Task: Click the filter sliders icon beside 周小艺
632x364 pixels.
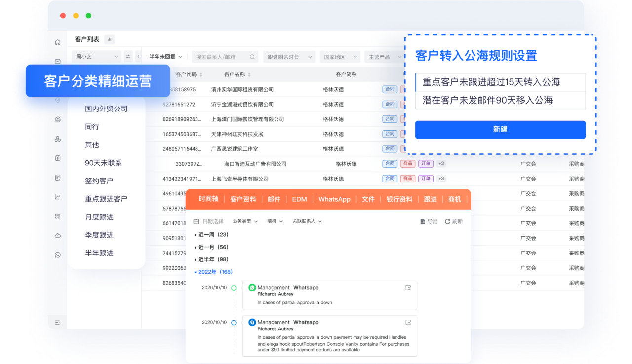Action: pos(128,57)
